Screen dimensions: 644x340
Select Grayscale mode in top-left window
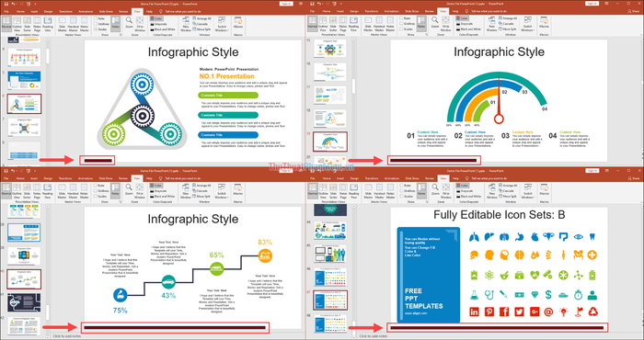pos(159,24)
